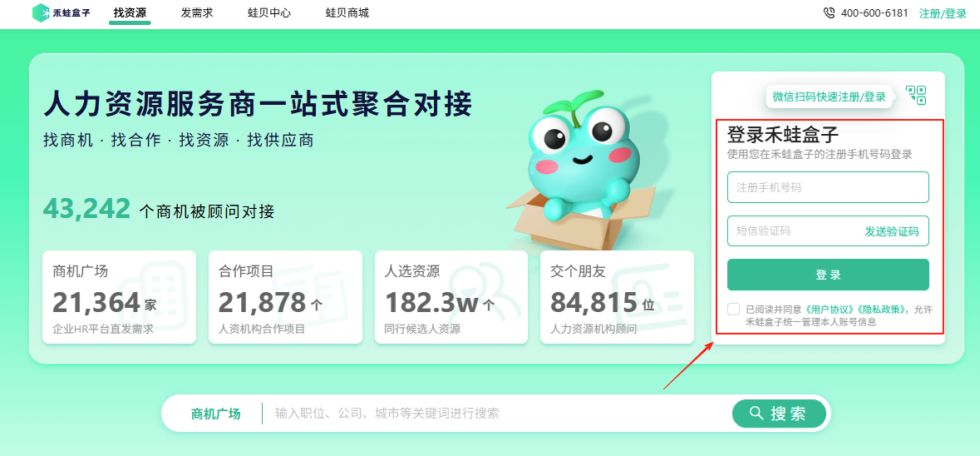Click the green 登录 button
980x456 pixels.
(828, 275)
